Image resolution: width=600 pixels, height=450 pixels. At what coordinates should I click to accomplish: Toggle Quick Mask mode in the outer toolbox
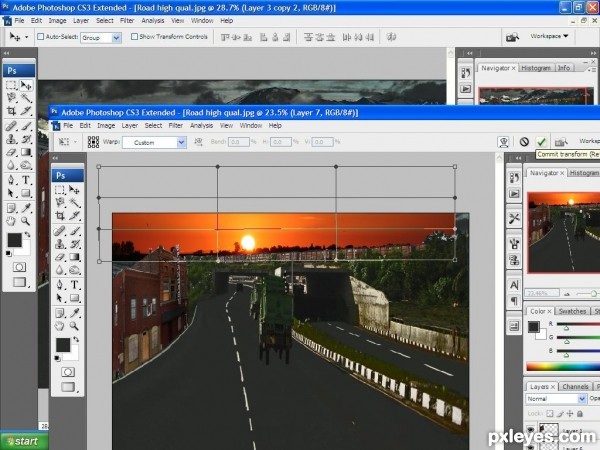coord(19,267)
